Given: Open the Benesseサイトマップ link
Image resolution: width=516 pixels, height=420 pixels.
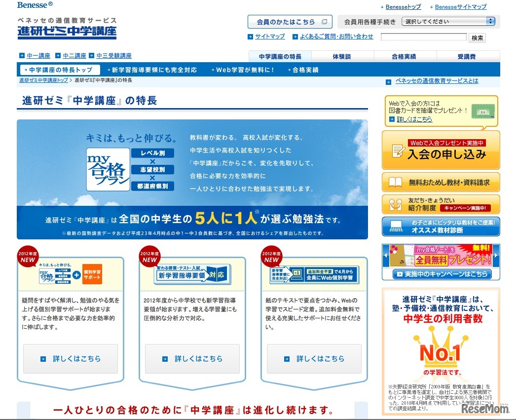Looking at the screenshot, I should (x=460, y=7).
